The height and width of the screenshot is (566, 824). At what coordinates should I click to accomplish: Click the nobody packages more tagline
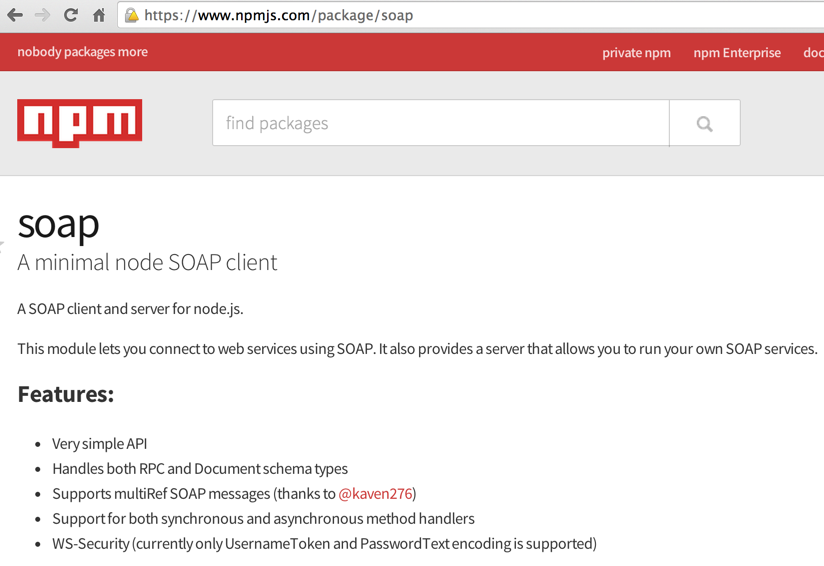pyautogui.click(x=83, y=52)
